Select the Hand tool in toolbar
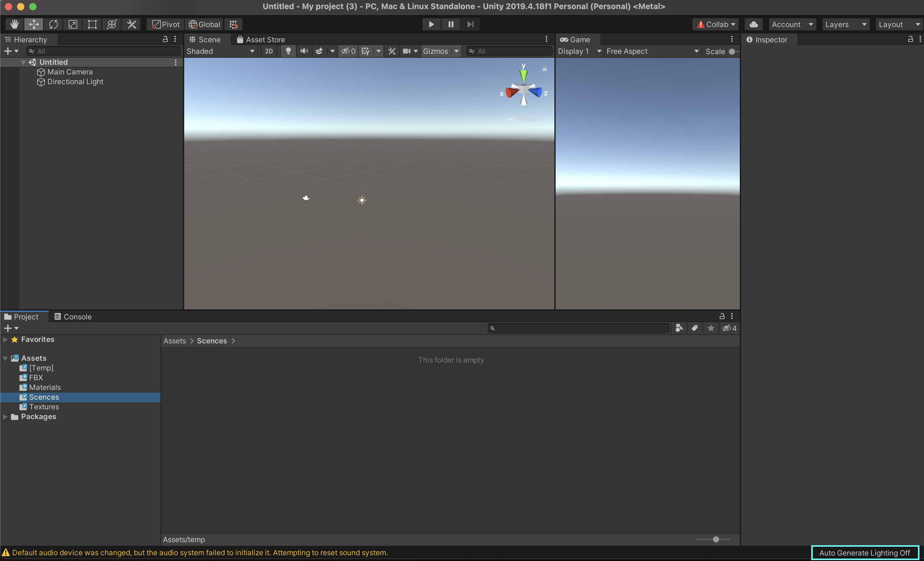The image size is (924, 561). 15,24
